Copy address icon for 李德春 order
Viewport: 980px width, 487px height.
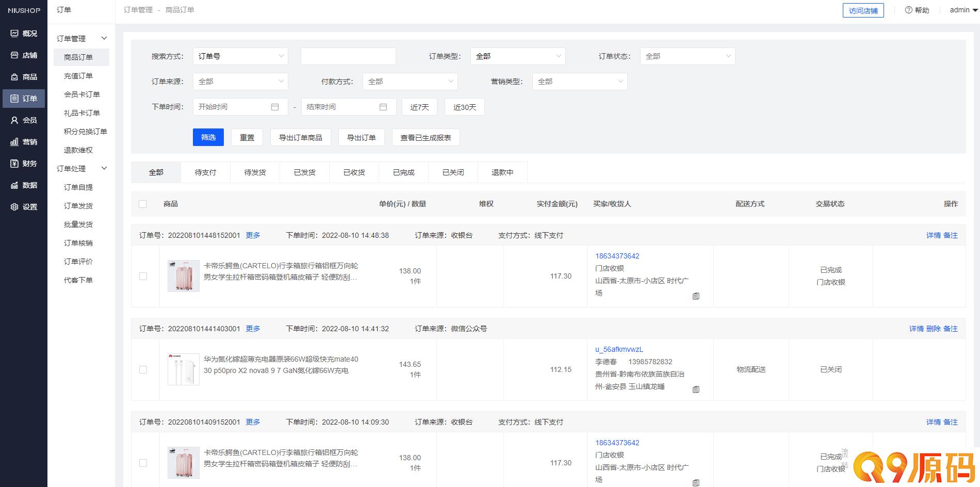pos(696,389)
